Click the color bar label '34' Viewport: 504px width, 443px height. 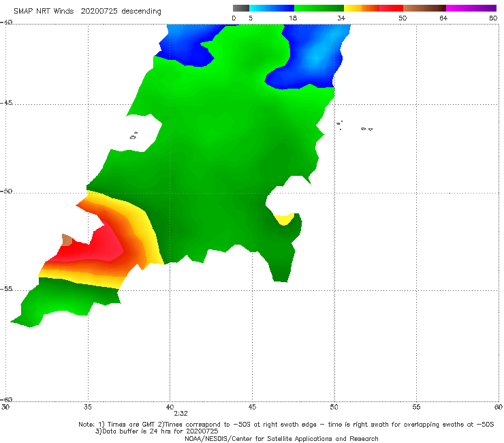341,18
